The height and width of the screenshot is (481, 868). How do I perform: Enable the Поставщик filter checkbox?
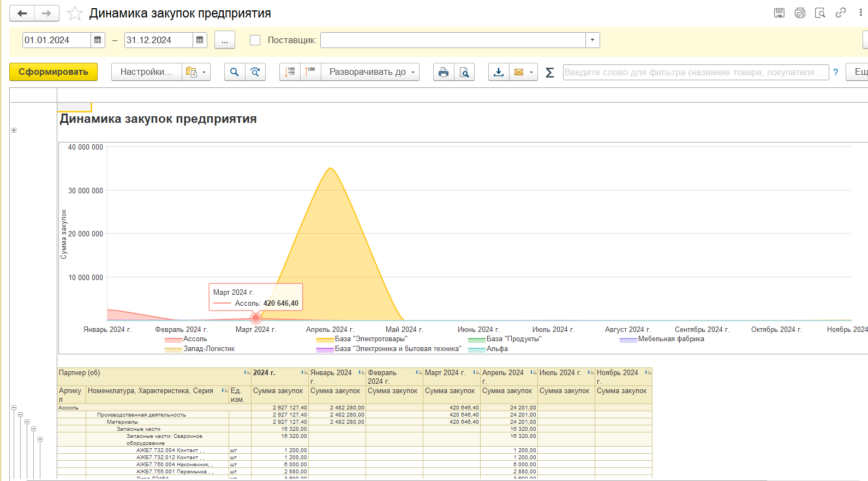point(255,40)
